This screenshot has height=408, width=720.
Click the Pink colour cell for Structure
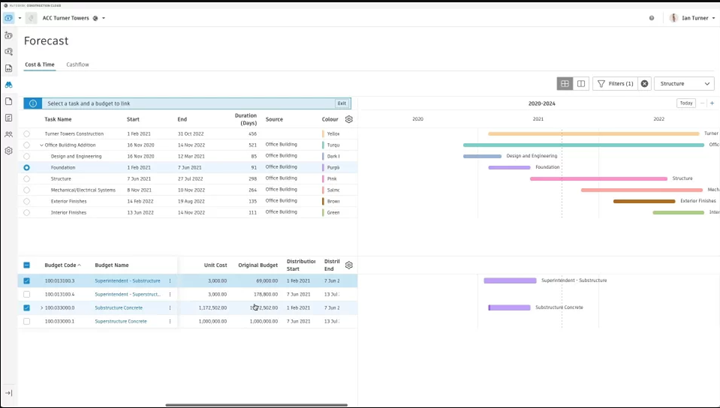pos(330,179)
